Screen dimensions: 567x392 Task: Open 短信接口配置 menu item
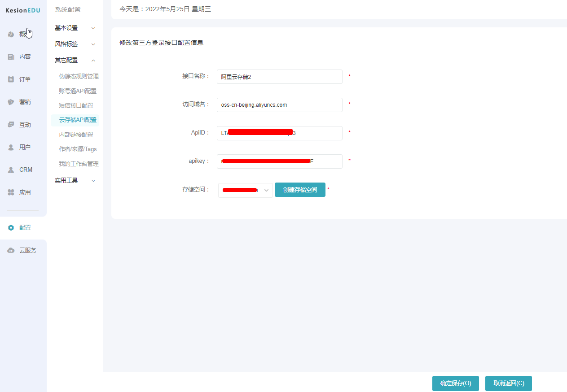[76, 106]
